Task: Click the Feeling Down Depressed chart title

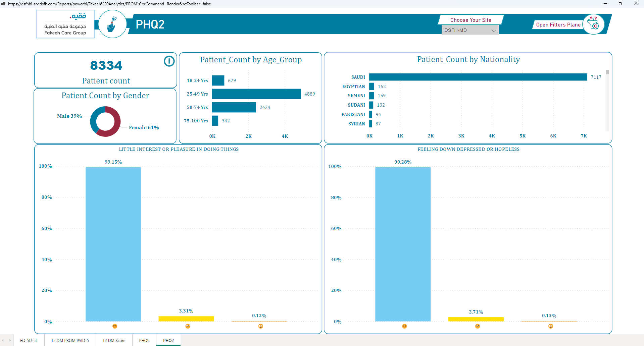Action: point(468,149)
